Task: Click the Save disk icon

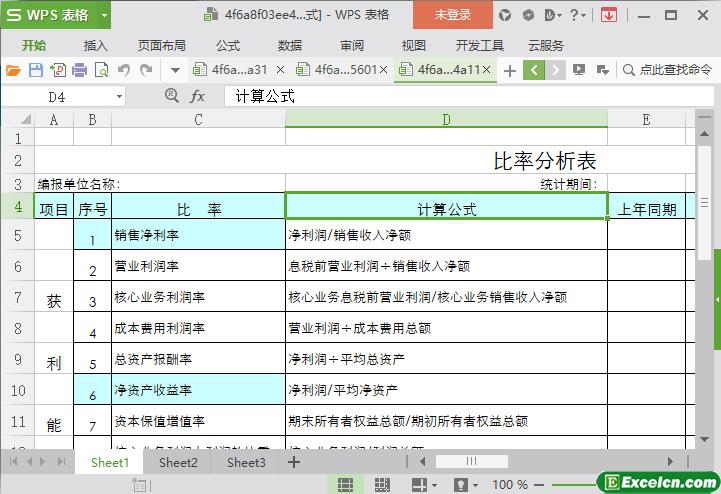Action: click(35, 70)
